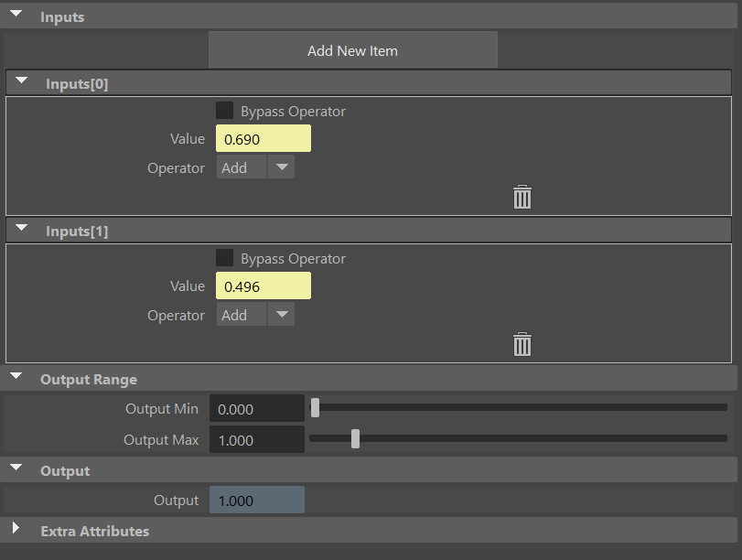
Task: Click the Inputs[0] section header arrow icon
Action: pyautogui.click(x=21, y=81)
